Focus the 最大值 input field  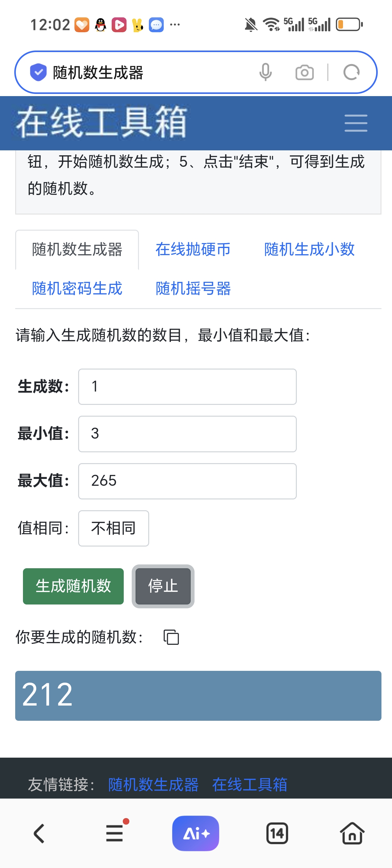(x=187, y=481)
